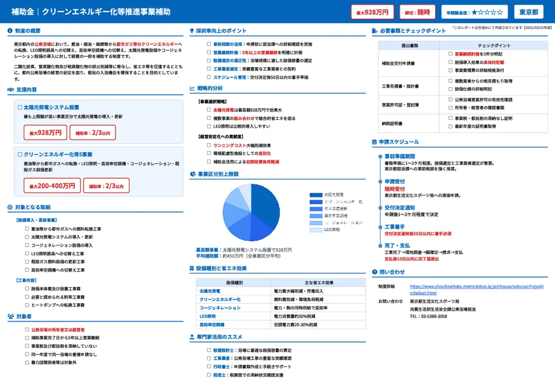Click the lightbulb icon beside 採択率向上のポイント
The width and height of the screenshot is (555, 392).
192,31
